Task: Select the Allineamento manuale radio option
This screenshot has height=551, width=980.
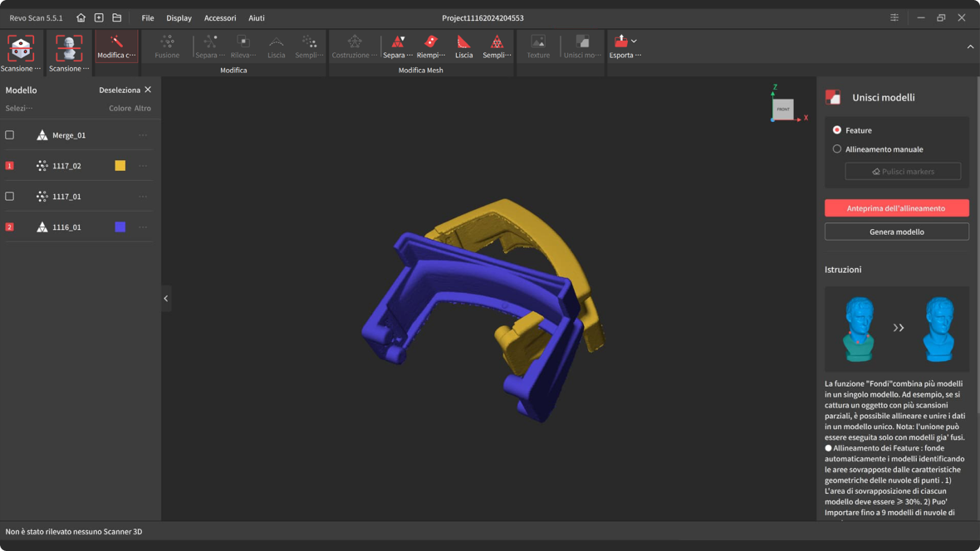Action: click(x=837, y=149)
